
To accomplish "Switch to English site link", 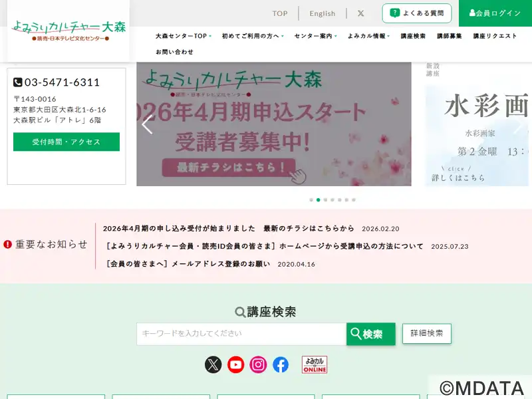I will pos(323,13).
